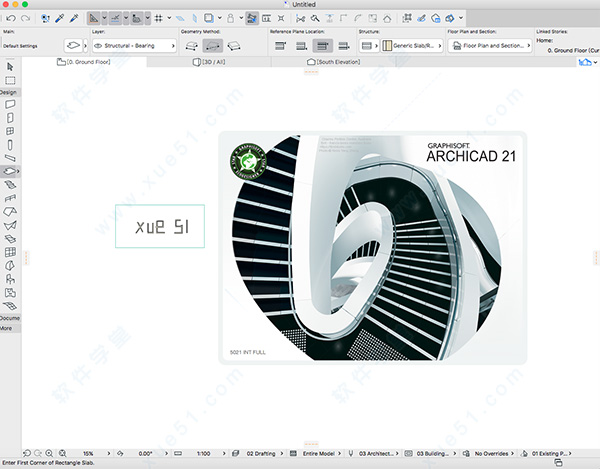Switch to the 0. Ground Floor tab
Image resolution: width=600 pixels, height=469 pixels.
(x=84, y=62)
